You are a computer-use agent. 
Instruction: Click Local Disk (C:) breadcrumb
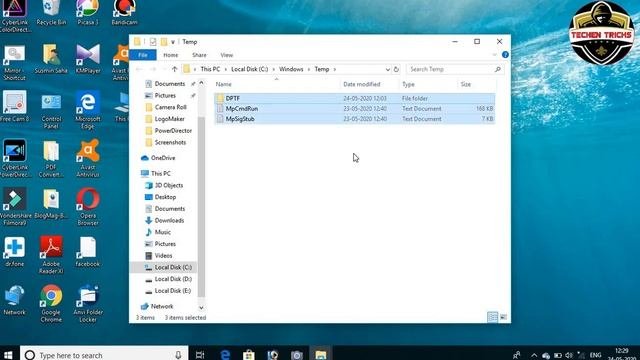click(249, 69)
